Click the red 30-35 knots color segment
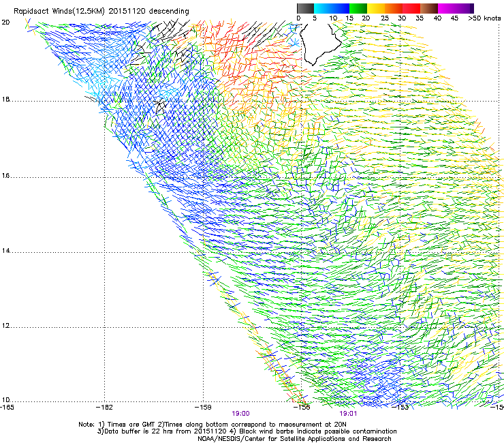Image resolution: width=504 pixels, height=443 pixels. point(411,8)
